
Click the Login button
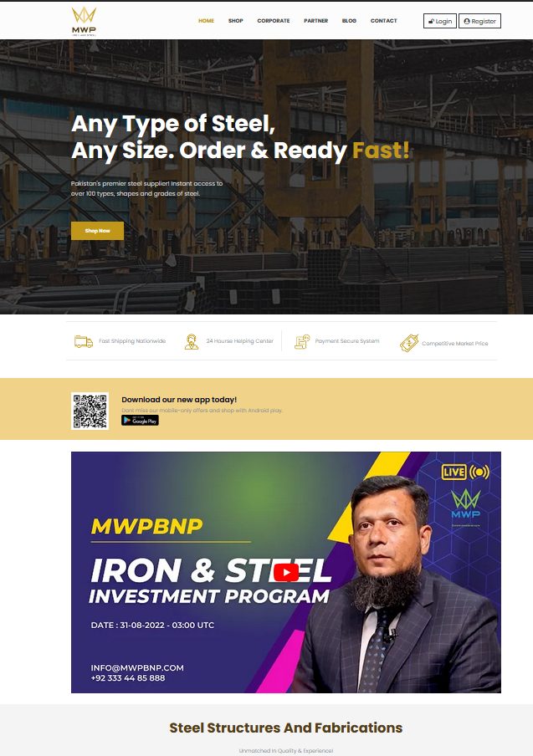point(440,21)
